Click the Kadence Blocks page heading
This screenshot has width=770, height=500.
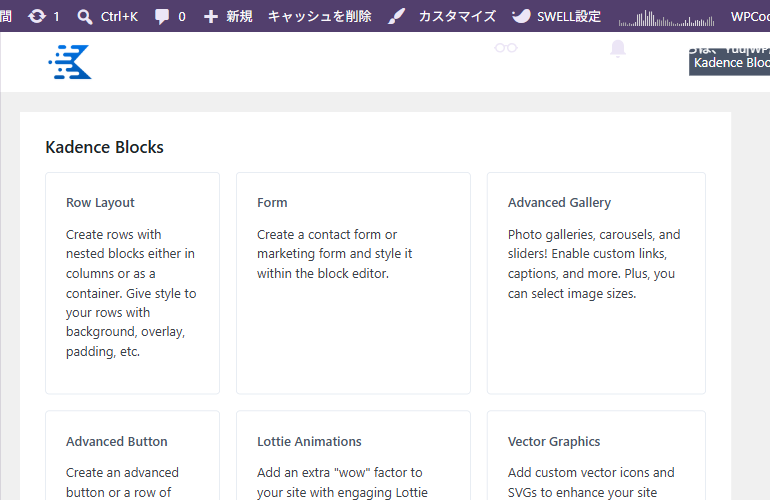(x=105, y=147)
